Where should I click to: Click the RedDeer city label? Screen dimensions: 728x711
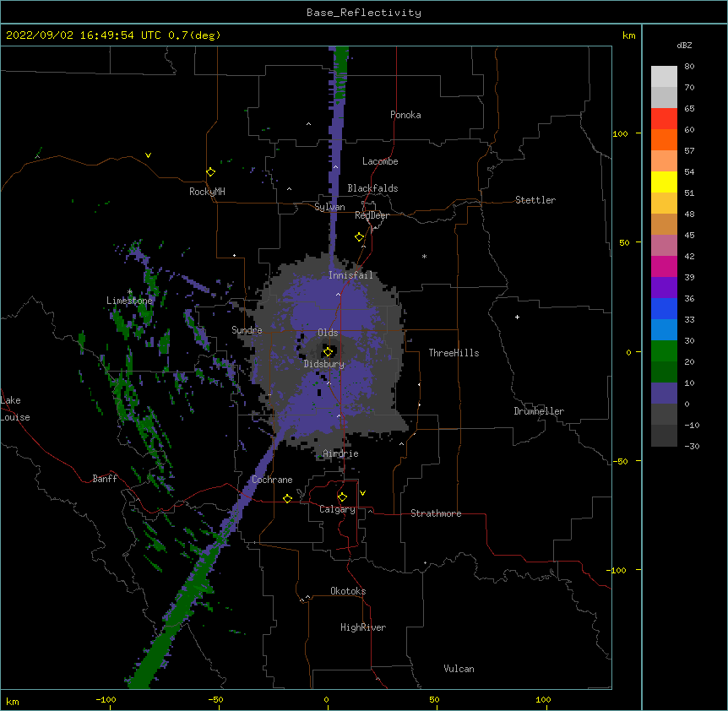[x=372, y=215]
